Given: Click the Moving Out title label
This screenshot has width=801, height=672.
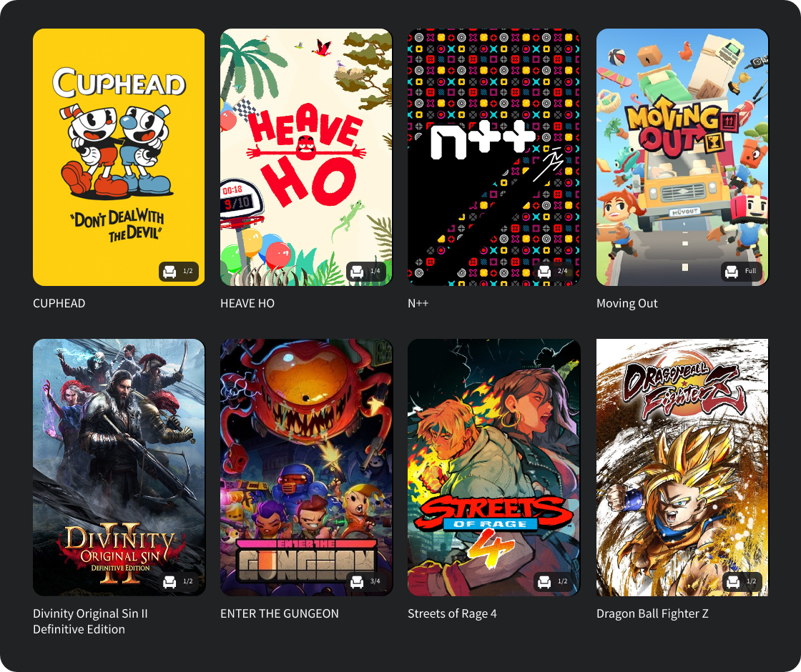Looking at the screenshot, I should 626,303.
